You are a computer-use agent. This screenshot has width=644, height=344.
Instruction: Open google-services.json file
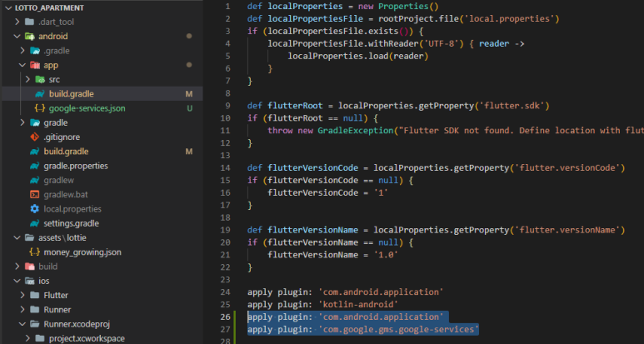click(x=87, y=108)
